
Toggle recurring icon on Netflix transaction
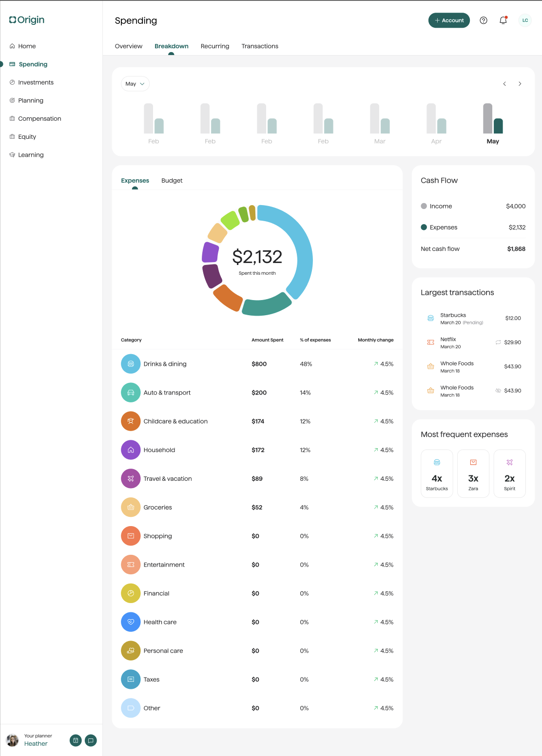498,342
